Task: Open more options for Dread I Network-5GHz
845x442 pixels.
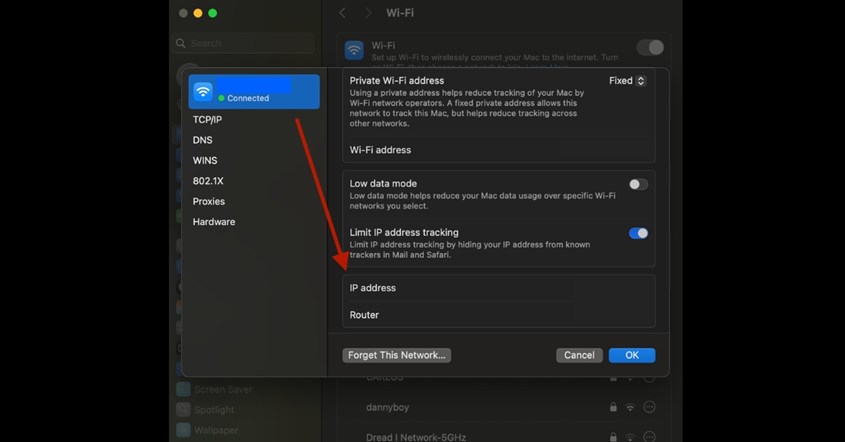Action: [649, 437]
